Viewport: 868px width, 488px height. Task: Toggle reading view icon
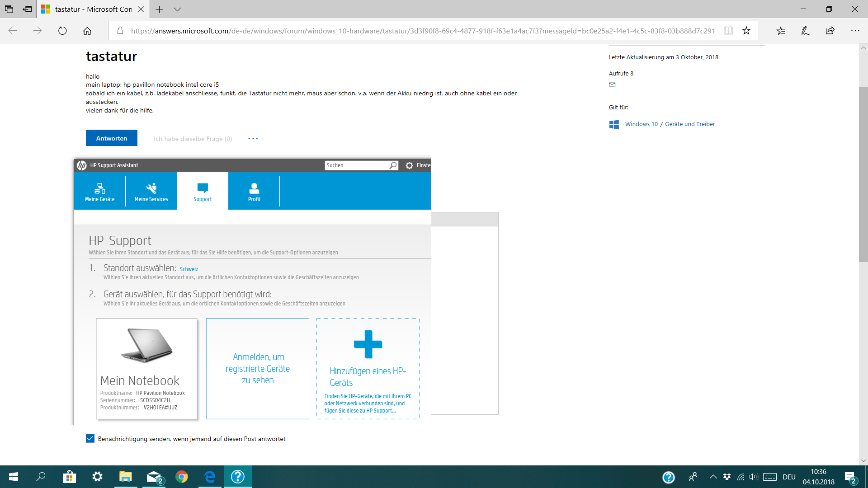[728, 31]
